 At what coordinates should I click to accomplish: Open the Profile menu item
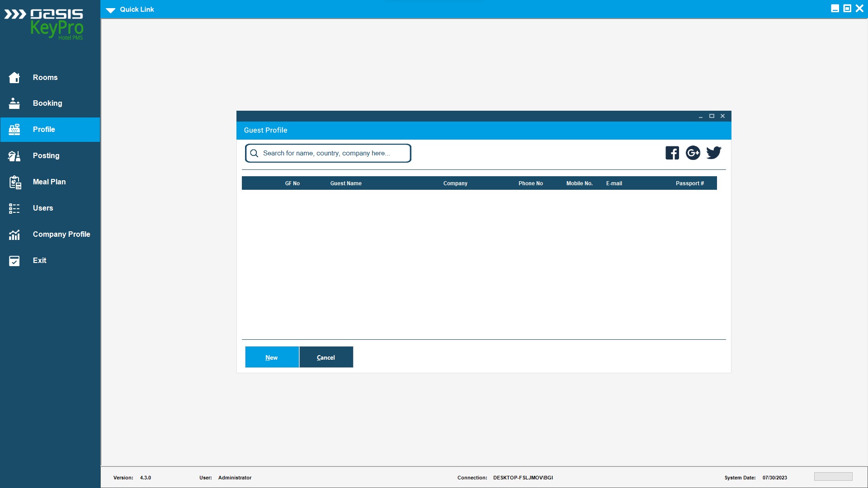click(44, 130)
